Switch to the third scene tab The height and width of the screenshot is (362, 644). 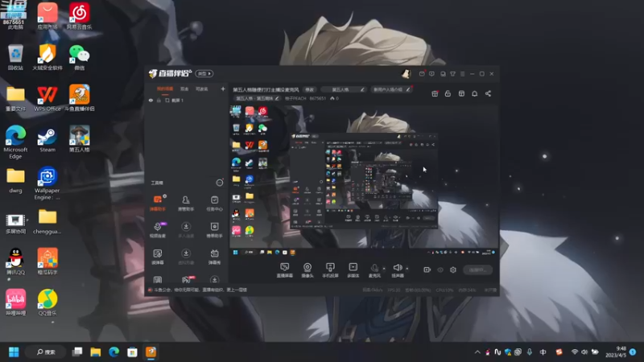(x=202, y=89)
